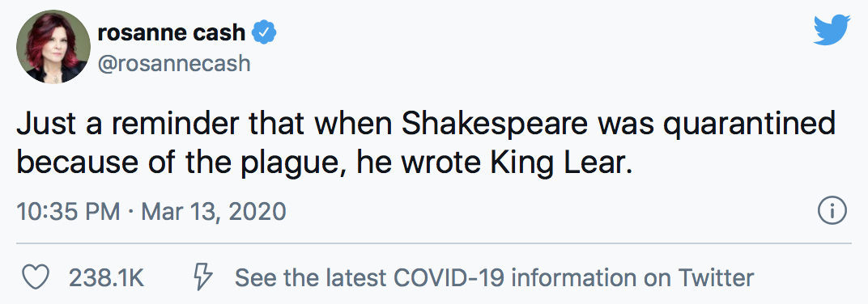Click the lightning bolt icon

(202, 277)
